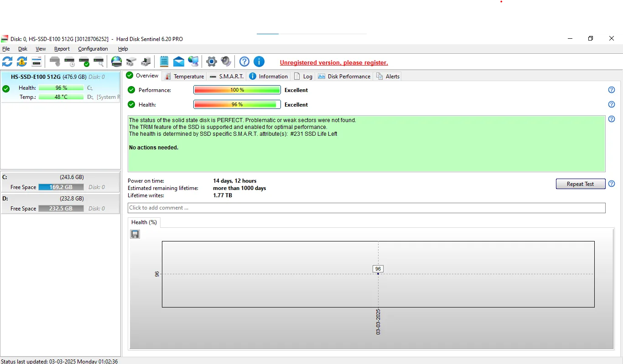Click the notepad report toolbar icon

[164, 62]
